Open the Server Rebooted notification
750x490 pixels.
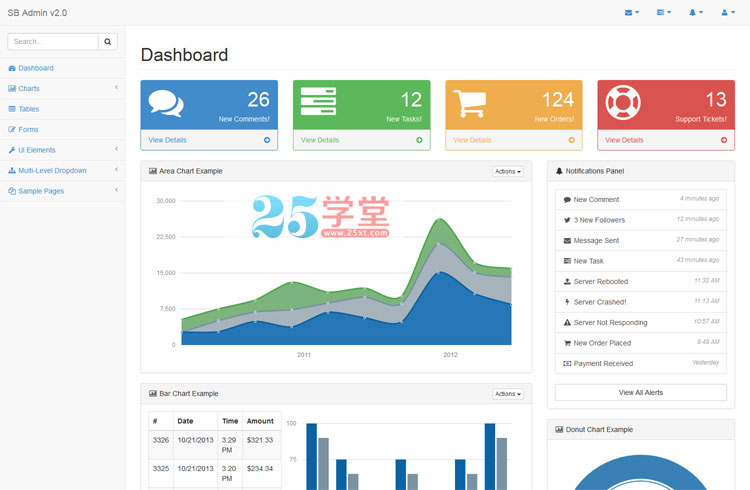(641, 282)
